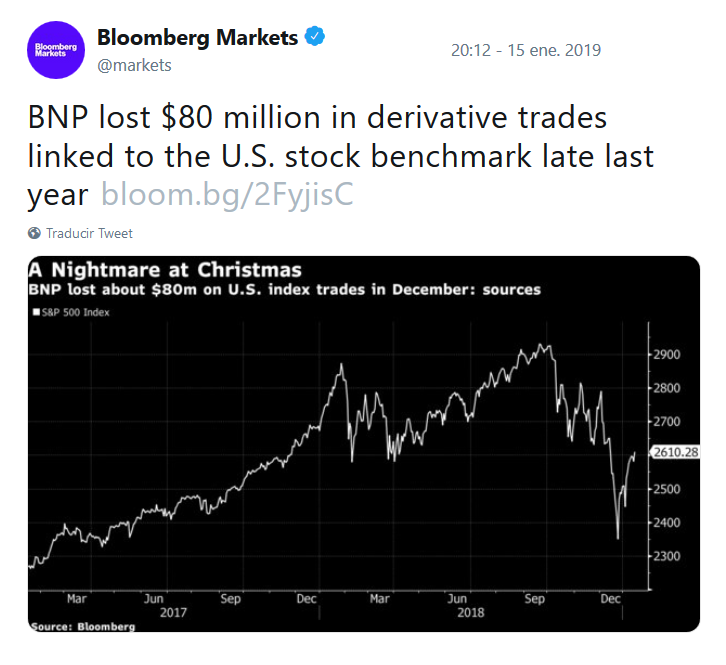Click the globe icon beside Traducir Tweet
The height and width of the screenshot is (665, 726).
tap(35, 233)
